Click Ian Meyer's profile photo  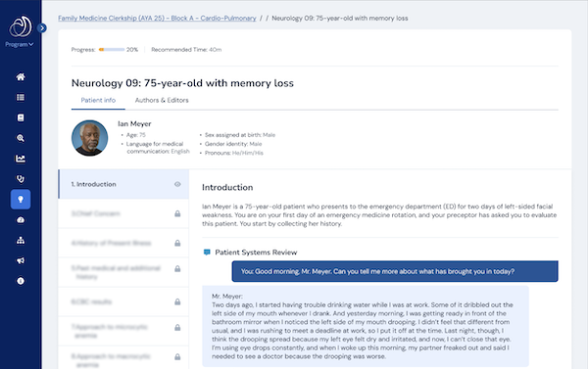[x=89, y=138]
